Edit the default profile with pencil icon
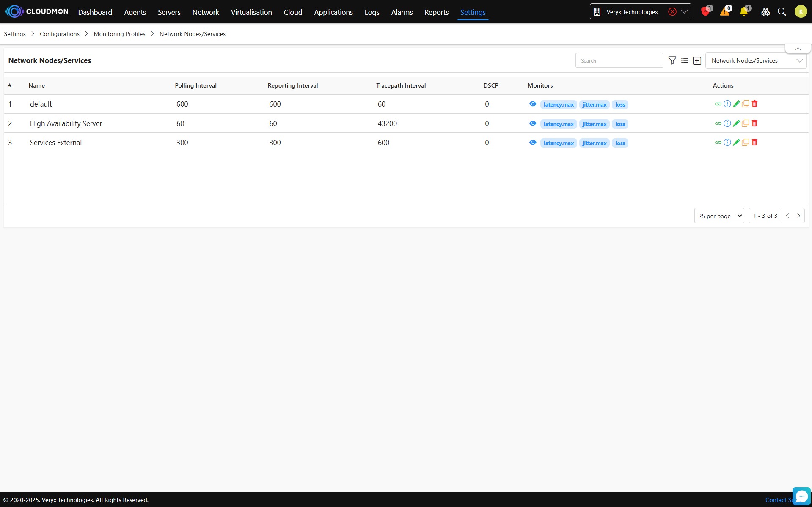 (x=736, y=104)
